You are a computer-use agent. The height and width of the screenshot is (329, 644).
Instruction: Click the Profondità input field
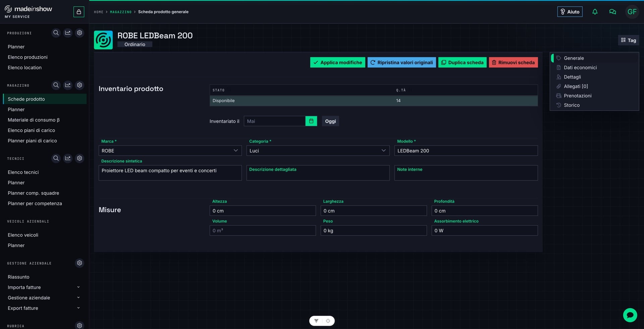(485, 211)
